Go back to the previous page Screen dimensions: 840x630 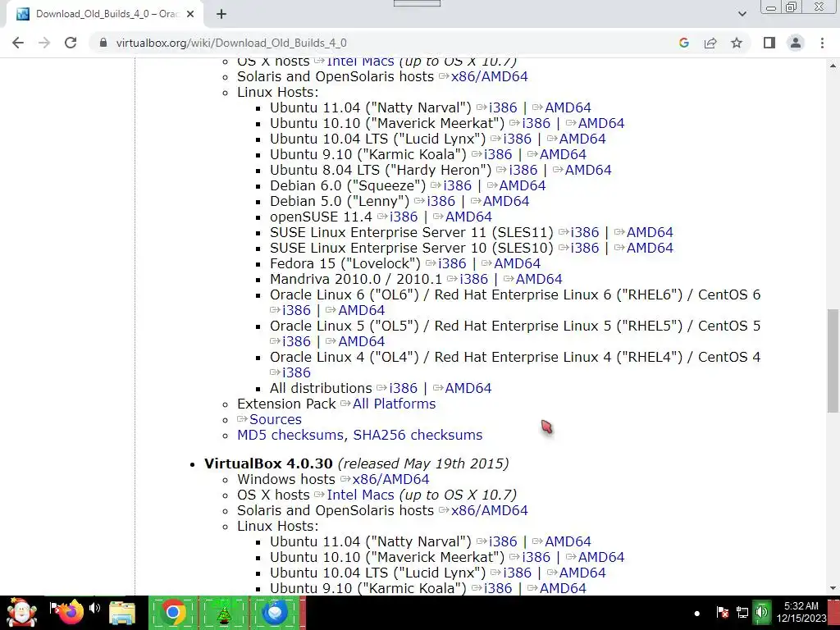coord(18,43)
